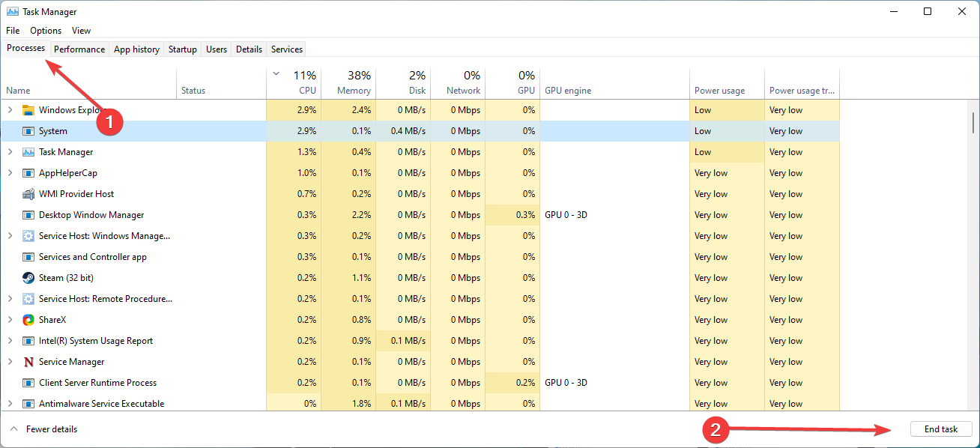Screen dimensions: 980x448
Task: Click the Service Host: Remote Procedure gear icon
Action: (28, 299)
